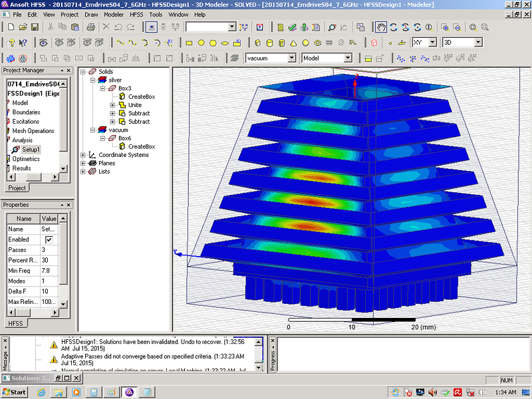The image size is (532, 399).
Task: Click the Open folder icon
Action: click(23, 27)
